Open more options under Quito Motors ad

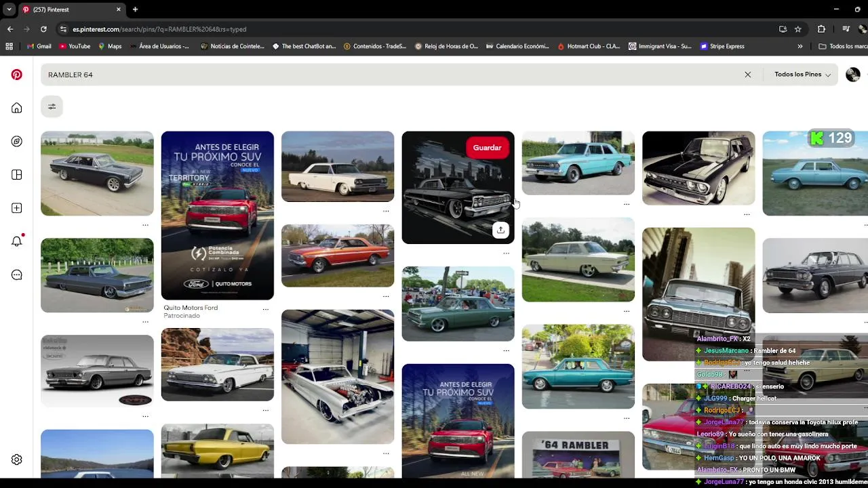[266, 309]
